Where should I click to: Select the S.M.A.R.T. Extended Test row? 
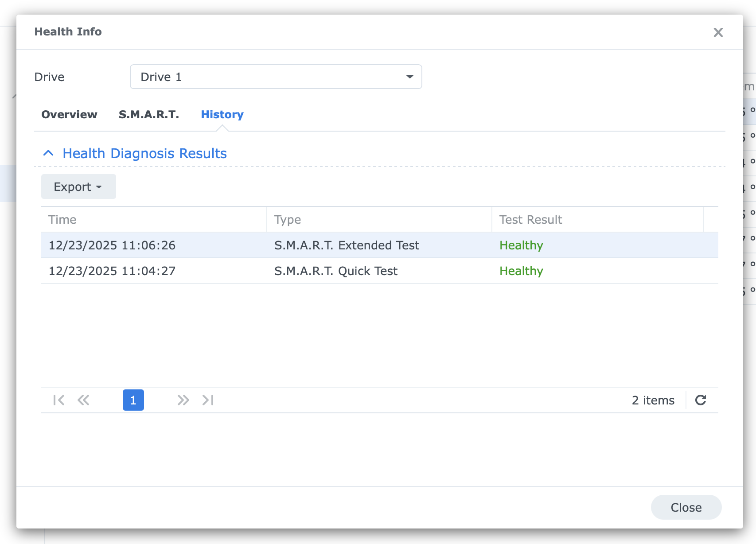click(x=346, y=245)
